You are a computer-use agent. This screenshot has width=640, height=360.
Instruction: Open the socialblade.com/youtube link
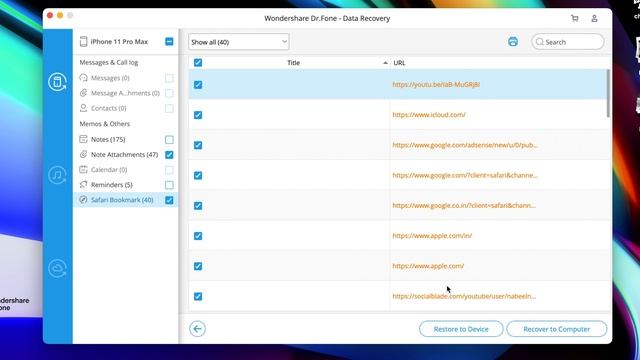click(464, 296)
